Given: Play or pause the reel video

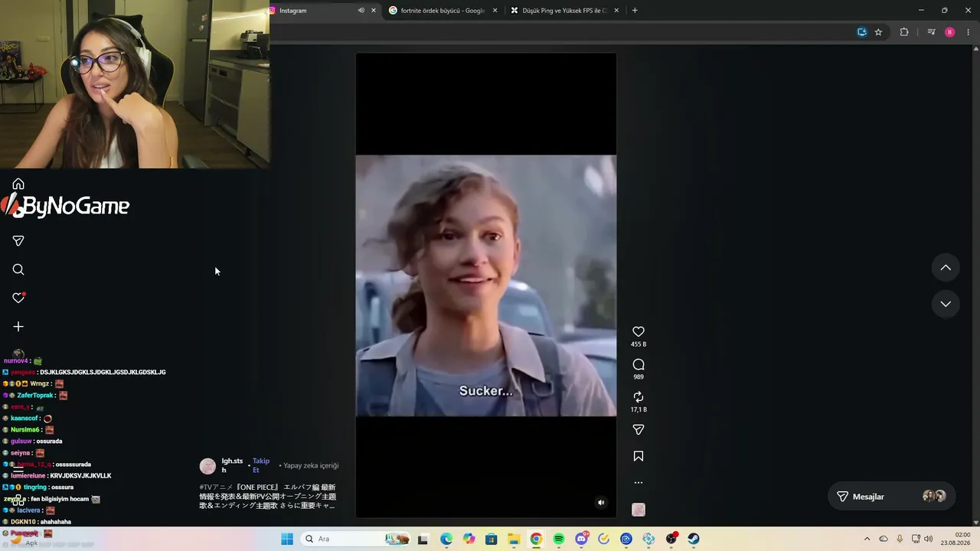Looking at the screenshot, I should (486, 285).
